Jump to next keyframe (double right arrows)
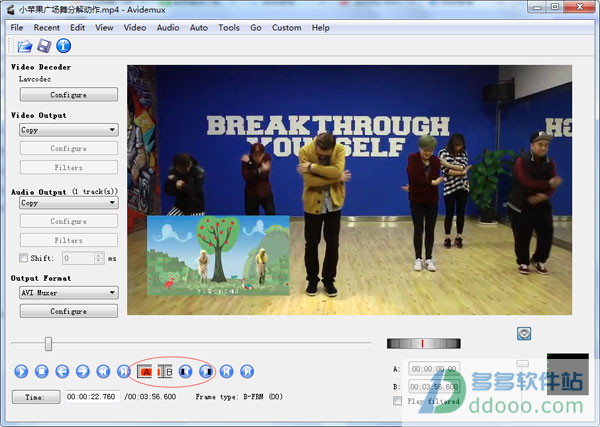The height and width of the screenshot is (427, 600). [124, 371]
